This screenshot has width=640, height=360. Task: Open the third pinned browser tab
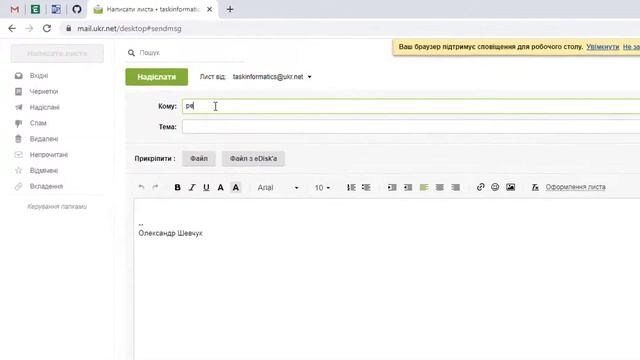tap(56, 9)
